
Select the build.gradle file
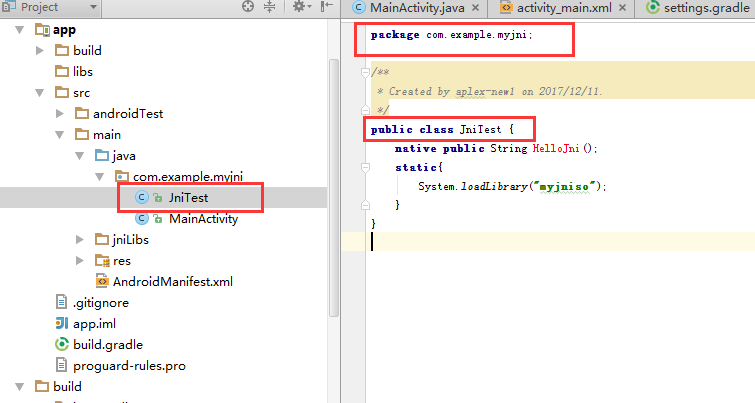tap(108, 345)
